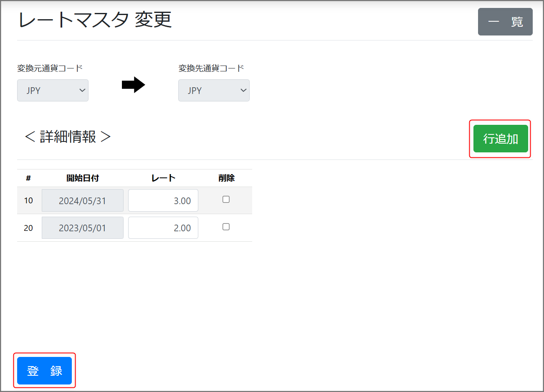Click the 開始日付 column header
The width and height of the screenshot is (544, 392).
pos(83,178)
